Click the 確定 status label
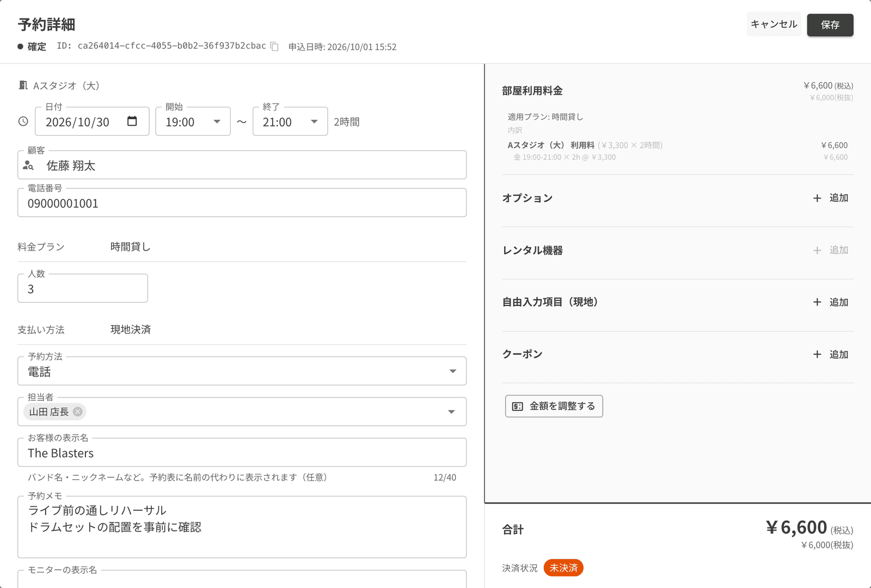871x588 pixels. coord(37,47)
